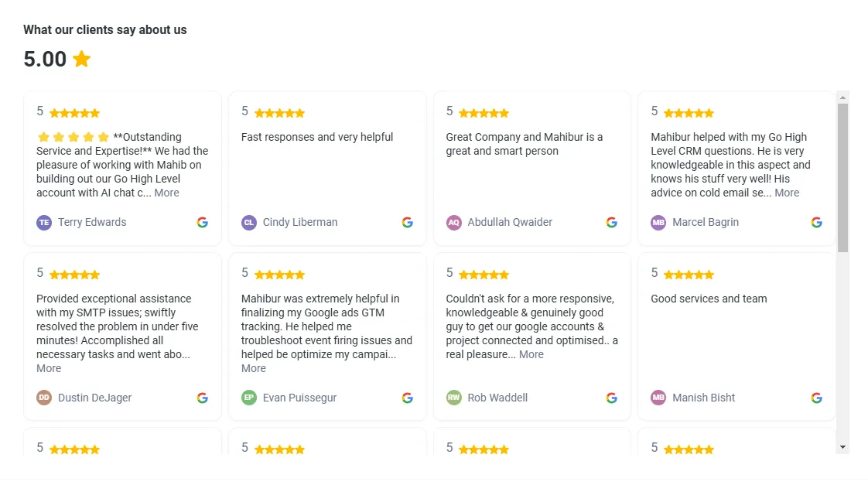Expand Dustin DeJager's review with More
Screen dimensions: 868x485
pos(49,368)
